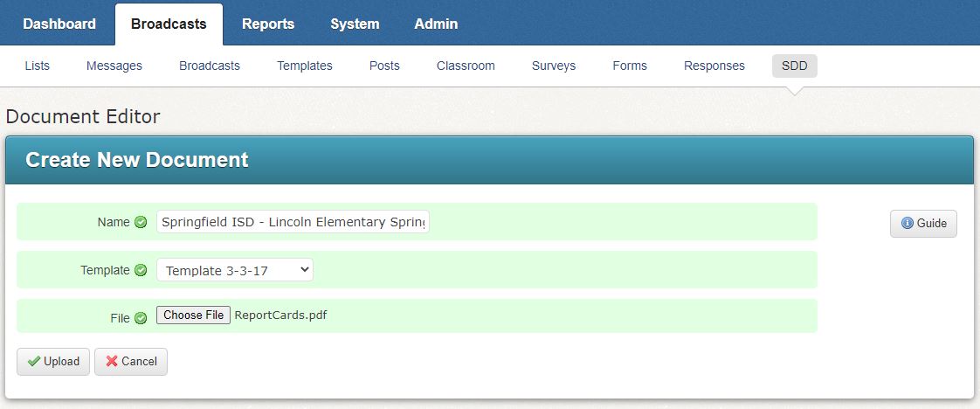Go to the Surveys section
Viewport: 980px width, 409px height.
554,66
